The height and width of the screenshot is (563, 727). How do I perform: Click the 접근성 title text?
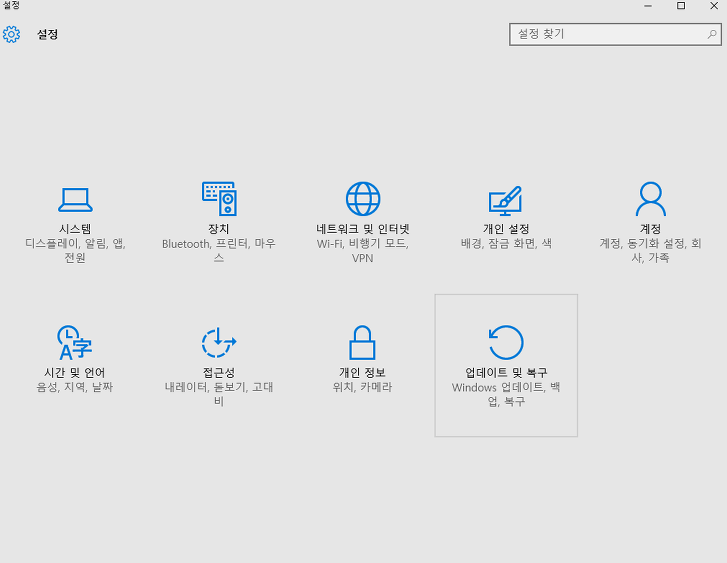(219, 372)
